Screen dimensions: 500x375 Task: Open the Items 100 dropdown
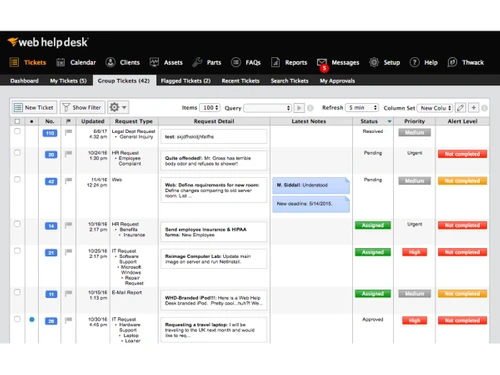point(210,108)
